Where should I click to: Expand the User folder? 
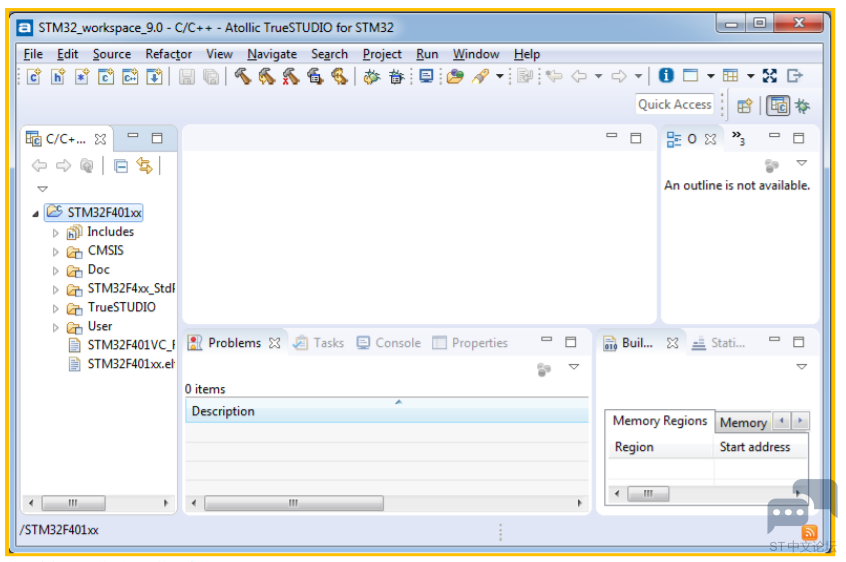coord(56,327)
